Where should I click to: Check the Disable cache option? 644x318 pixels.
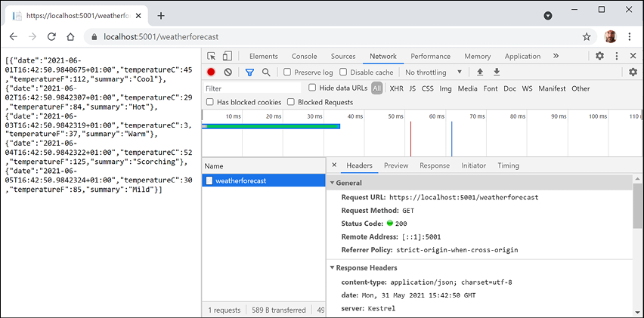344,73
